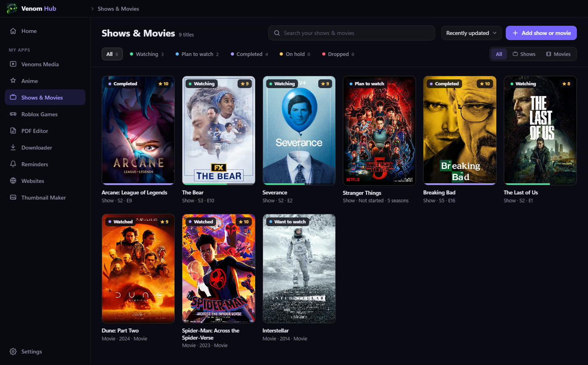Toggle type filter to Shows

pos(524,54)
